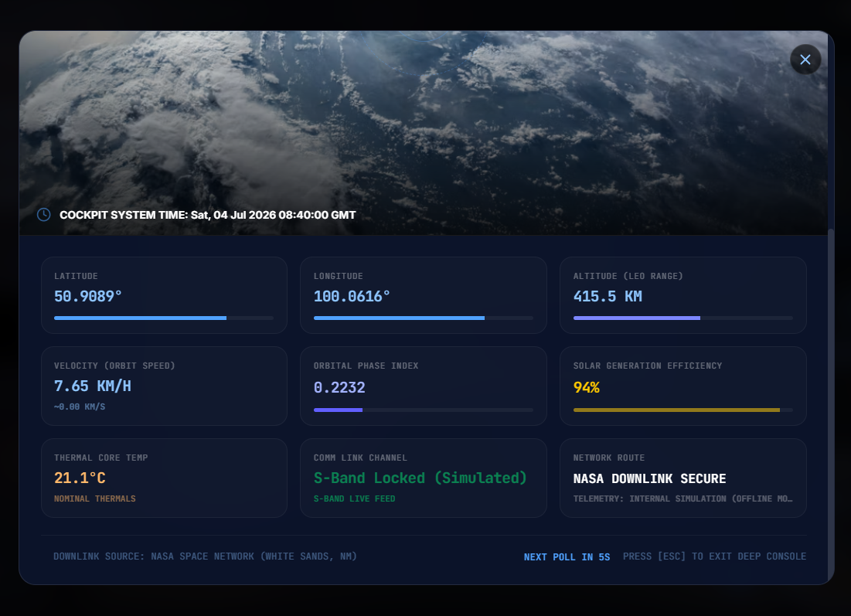
Task: Click the ~0.00 KM/S subtext
Action: 80,407
